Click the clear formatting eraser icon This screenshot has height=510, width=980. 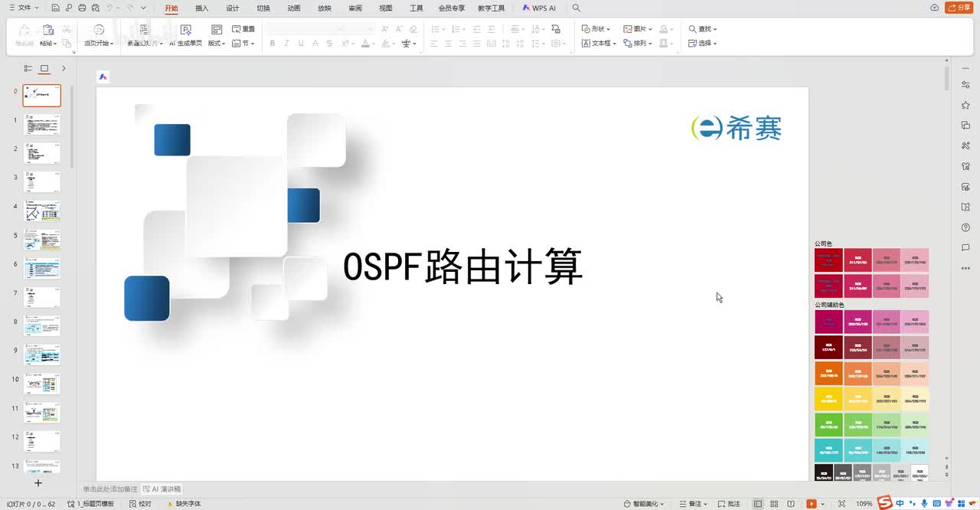(x=413, y=29)
